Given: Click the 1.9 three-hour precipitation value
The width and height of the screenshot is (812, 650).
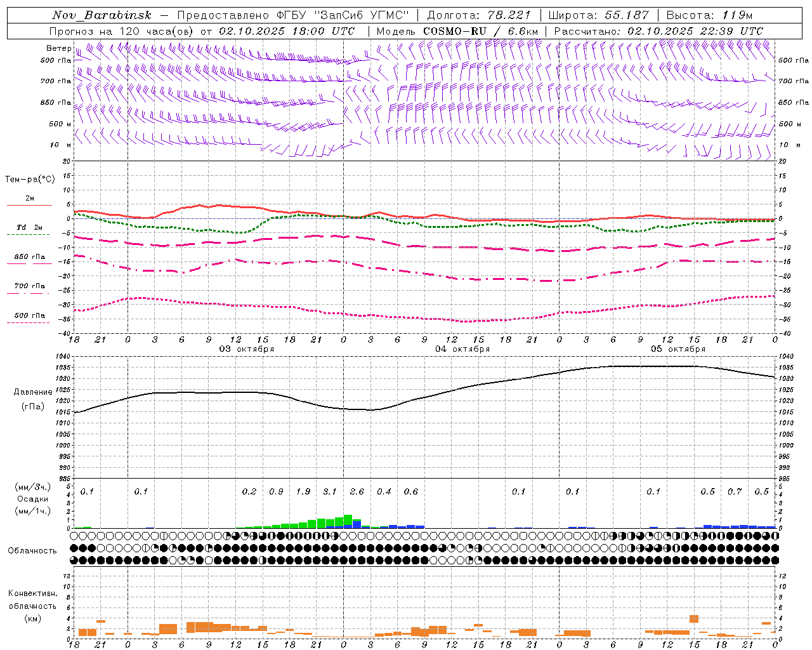Looking at the screenshot, I should (303, 491).
